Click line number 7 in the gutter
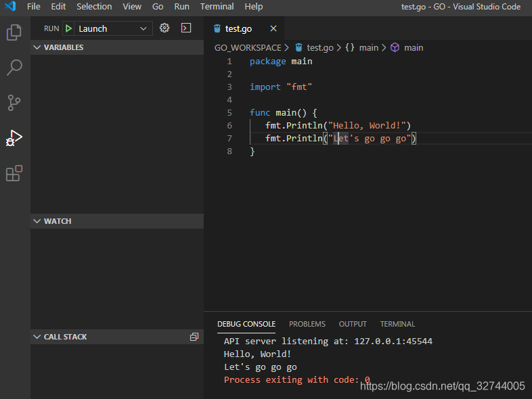The width and height of the screenshot is (532, 399). coord(229,139)
